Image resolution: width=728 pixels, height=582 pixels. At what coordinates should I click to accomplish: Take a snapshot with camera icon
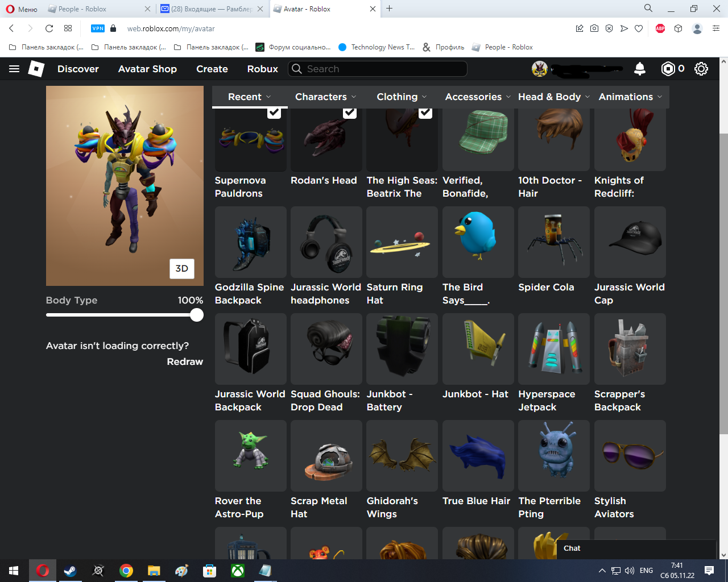pyautogui.click(x=594, y=28)
